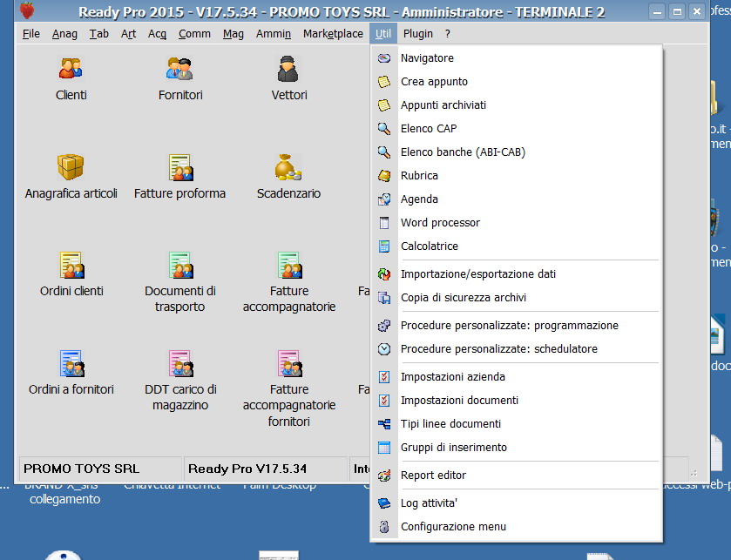The width and height of the screenshot is (731, 560).
Task: Open the Vettori icon
Action: pyautogui.click(x=288, y=69)
